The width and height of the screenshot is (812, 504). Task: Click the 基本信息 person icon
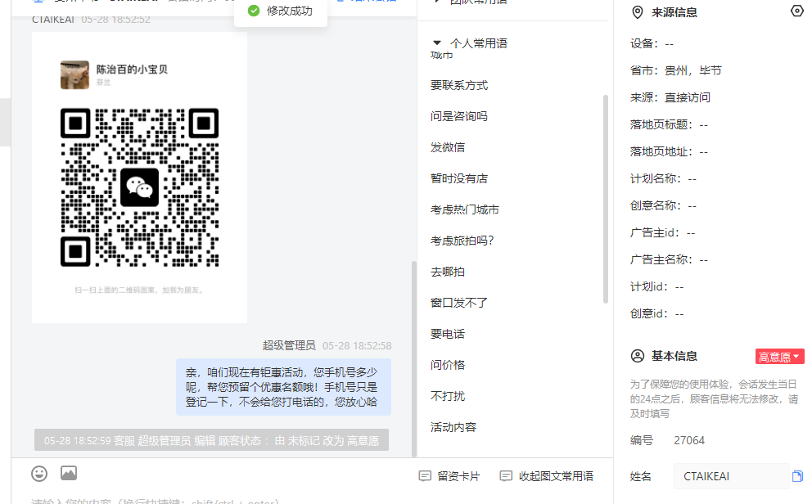tap(638, 356)
